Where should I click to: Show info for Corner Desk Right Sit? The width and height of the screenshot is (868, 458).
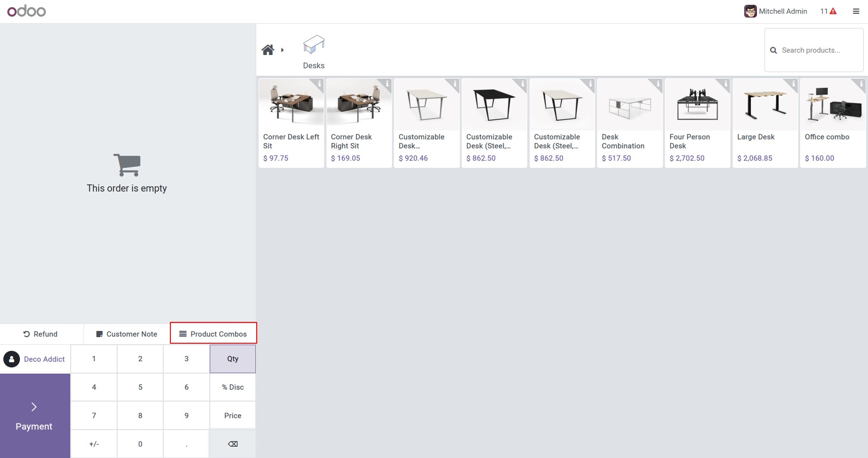387,84
